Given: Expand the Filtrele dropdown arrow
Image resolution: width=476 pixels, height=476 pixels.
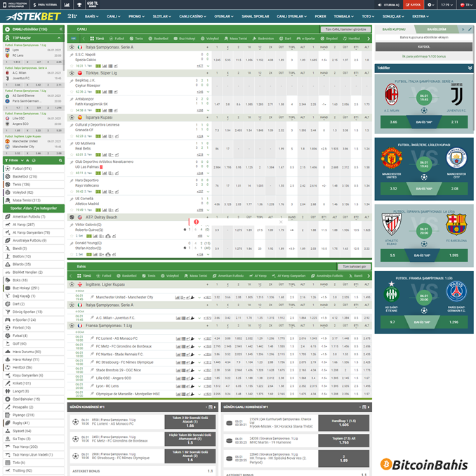Looking at the screenshot, I should point(22,160).
